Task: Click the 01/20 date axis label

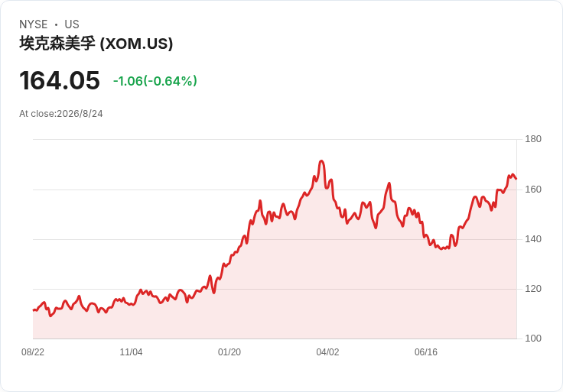Action: (229, 352)
